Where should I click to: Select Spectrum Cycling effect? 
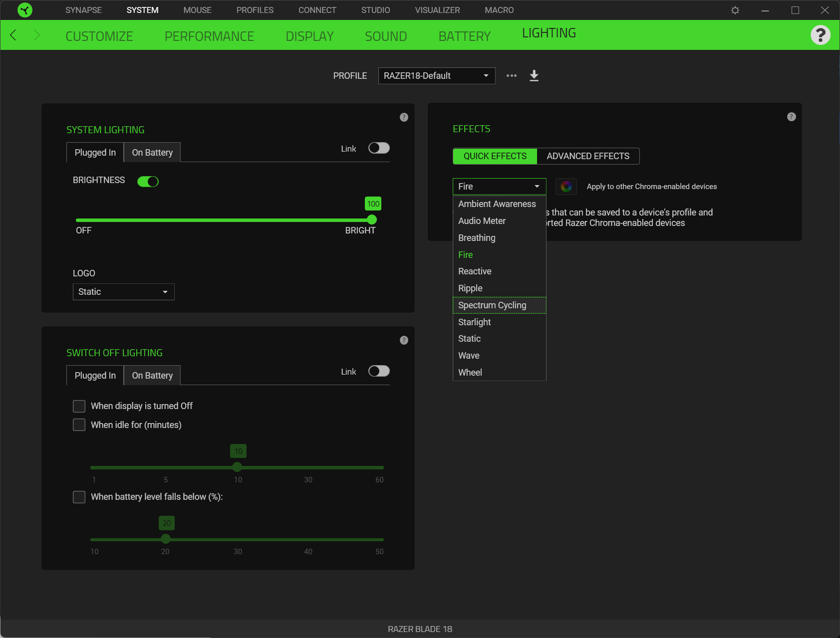pyautogui.click(x=500, y=305)
